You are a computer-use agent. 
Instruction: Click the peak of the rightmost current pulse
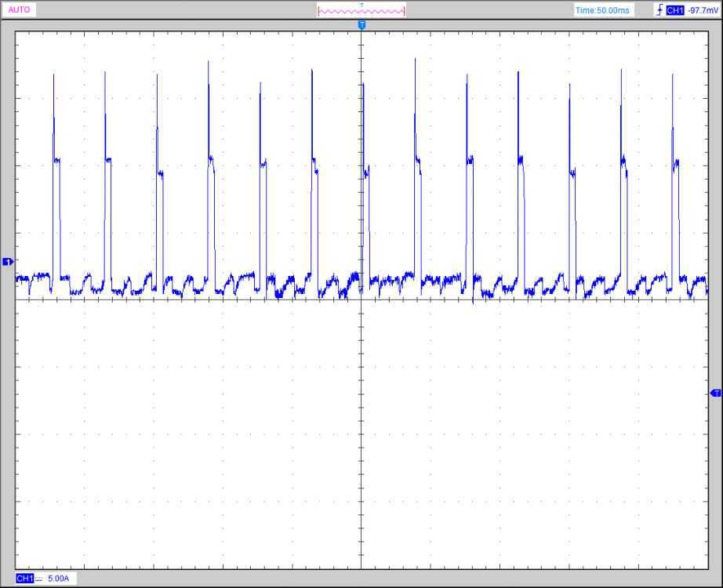point(673,75)
